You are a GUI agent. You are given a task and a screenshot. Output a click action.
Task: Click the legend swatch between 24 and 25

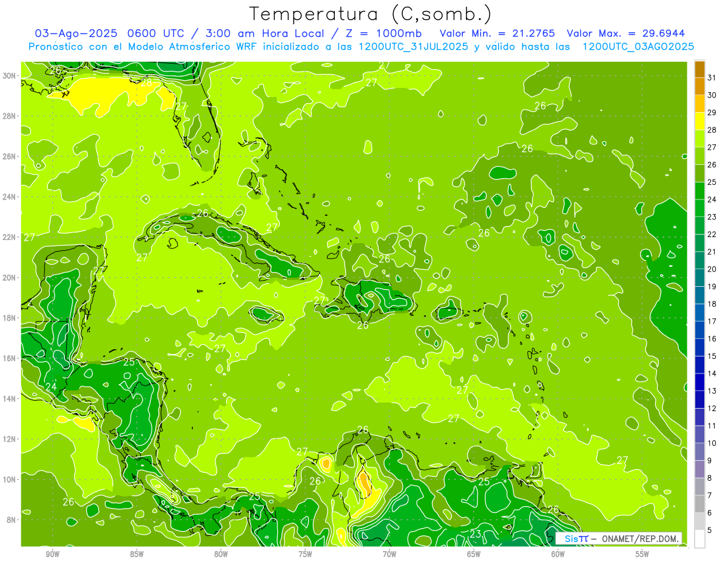(x=699, y=191)
